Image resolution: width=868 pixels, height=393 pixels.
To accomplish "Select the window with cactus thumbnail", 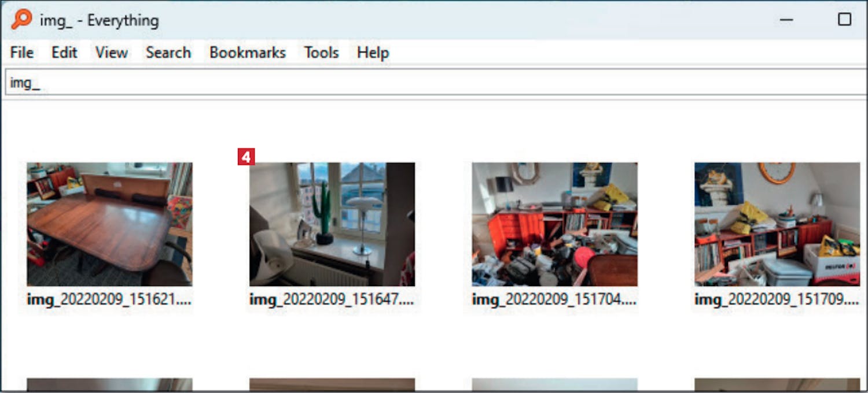I will pos(332,224).
